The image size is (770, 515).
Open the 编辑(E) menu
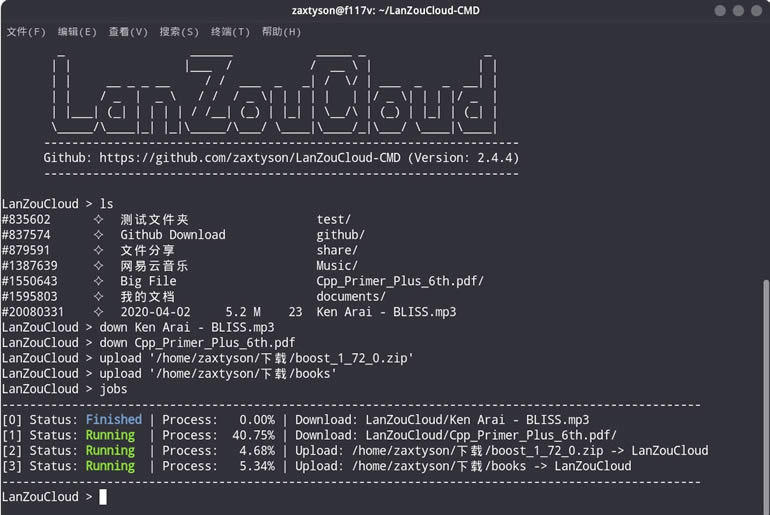[x=77, y=32]
